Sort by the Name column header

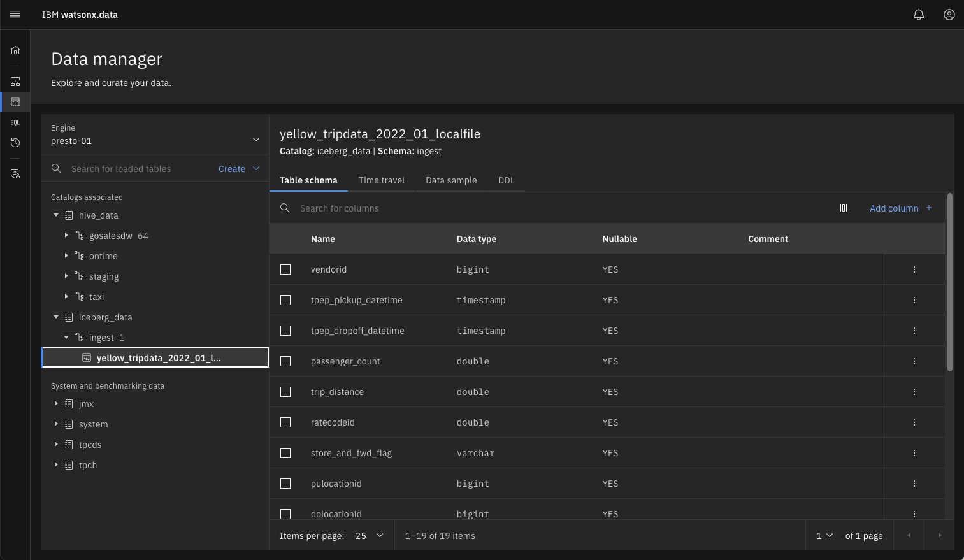coord(323,239)
